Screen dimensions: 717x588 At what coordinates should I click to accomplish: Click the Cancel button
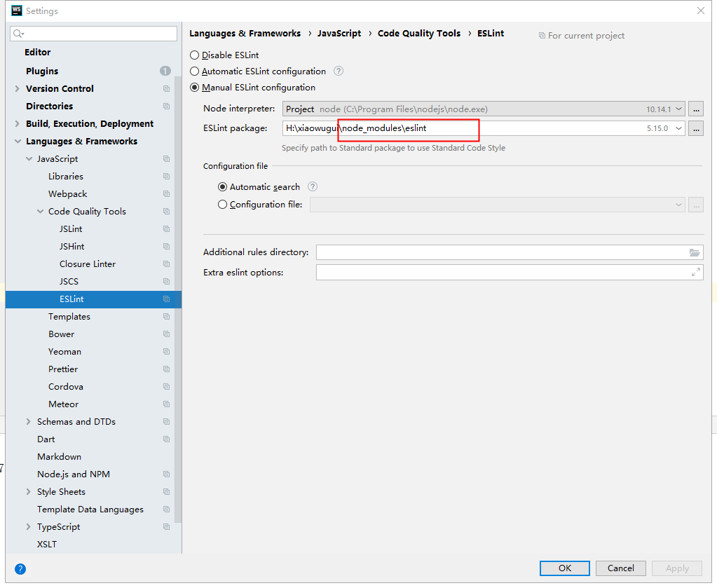620,568
